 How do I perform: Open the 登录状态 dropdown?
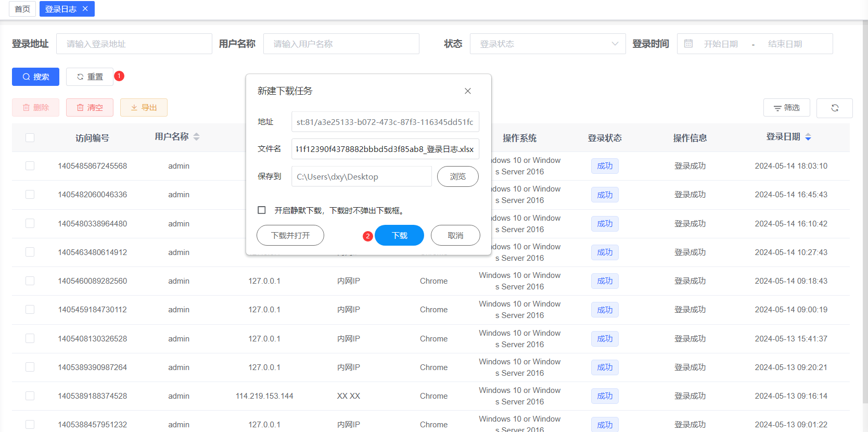[548, 44]
